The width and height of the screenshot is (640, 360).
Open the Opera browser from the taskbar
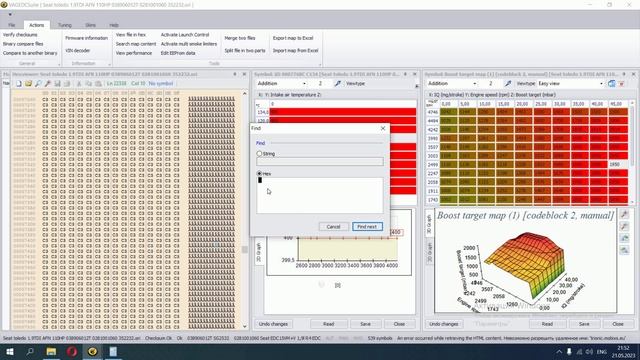pos(72,351)
